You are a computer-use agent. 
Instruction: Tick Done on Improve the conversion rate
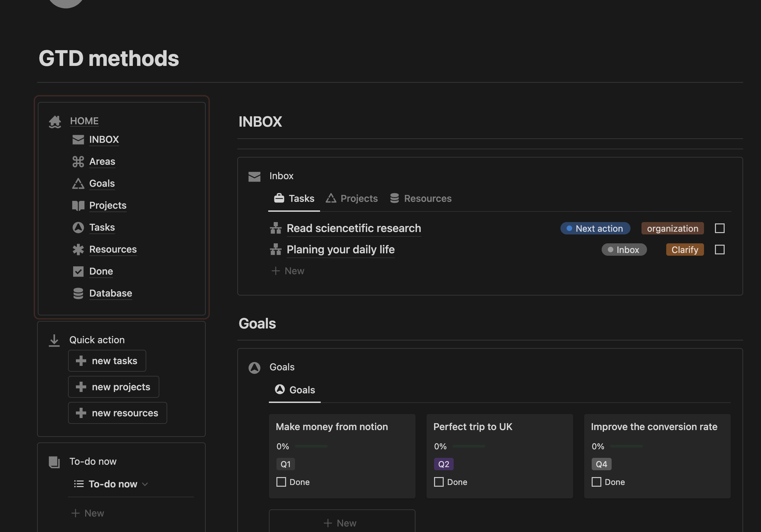coord(597,482)
